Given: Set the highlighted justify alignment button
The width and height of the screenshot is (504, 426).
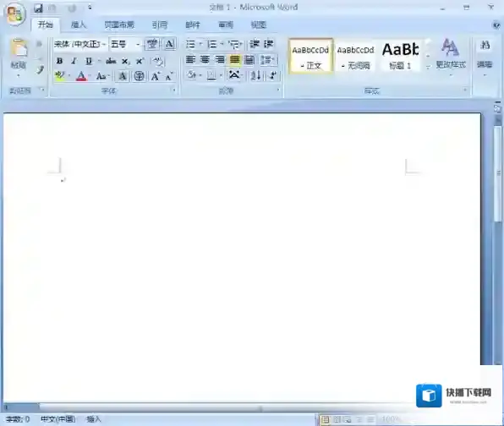Looking at the screenshot, I should coord(234,60).
